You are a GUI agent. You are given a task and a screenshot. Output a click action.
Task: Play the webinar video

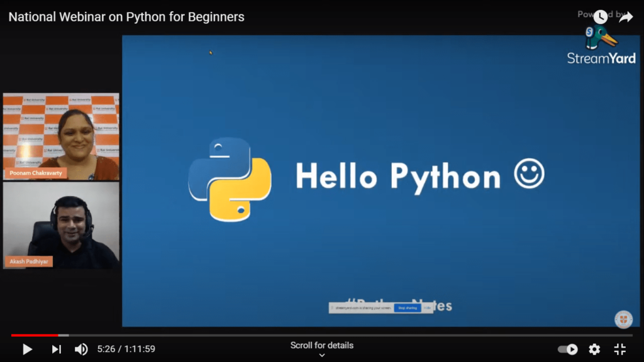pyautogui.click(x=27, y=349)
